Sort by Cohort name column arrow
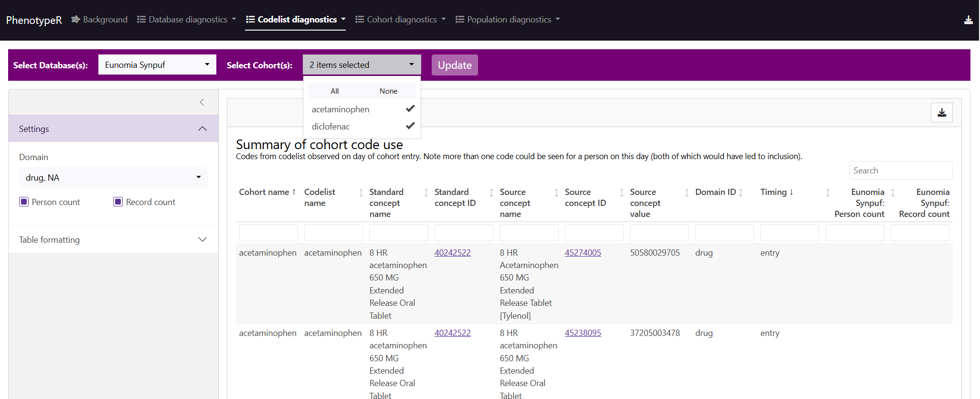This screenshot has height=399, width=980. [x=294, y=192]
